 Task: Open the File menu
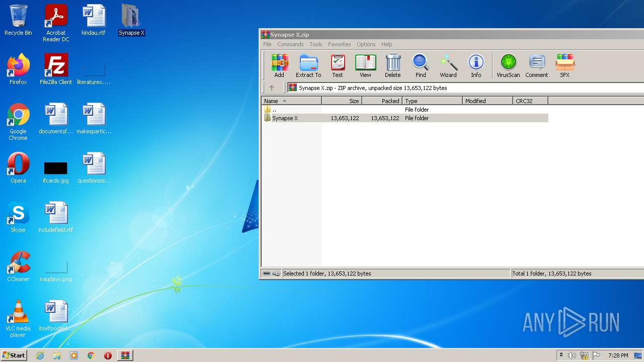pos(267,44)
